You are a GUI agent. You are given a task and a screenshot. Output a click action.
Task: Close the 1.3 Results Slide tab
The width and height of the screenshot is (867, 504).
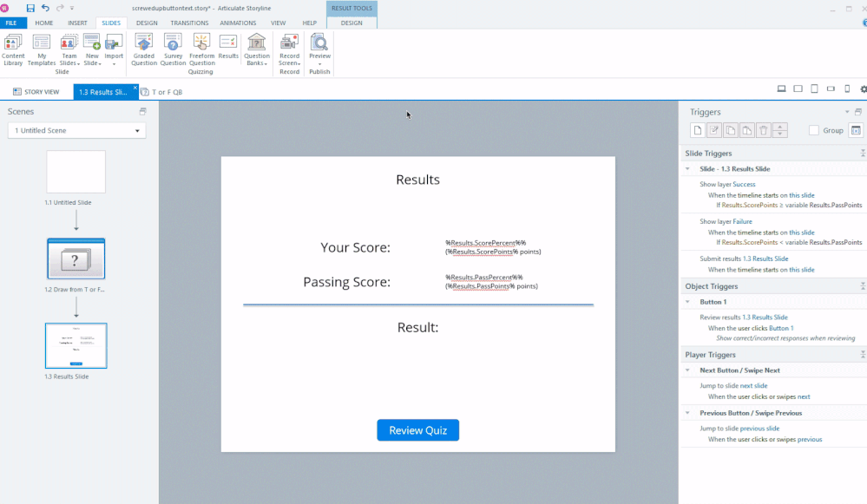135,88
